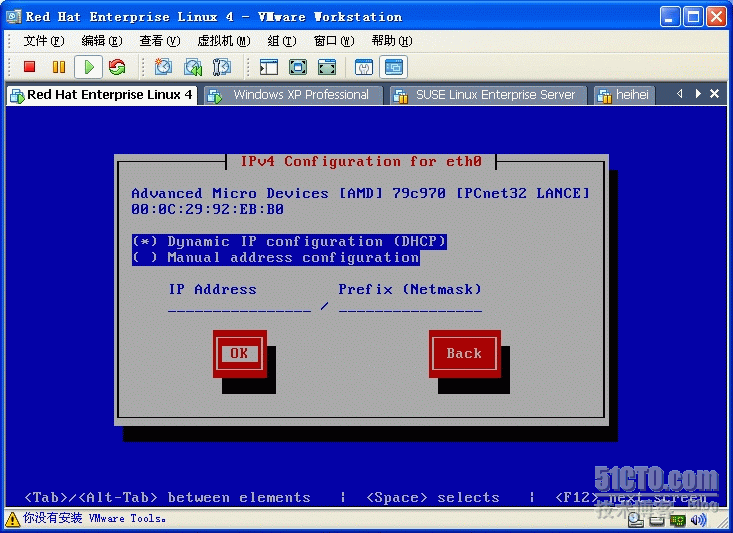Click the IP Address input field
The width and height of the screenshot is (733, 533).
[239, 306]
